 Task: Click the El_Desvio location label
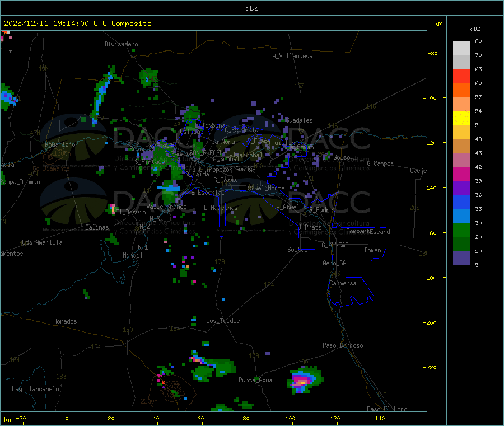131,212
